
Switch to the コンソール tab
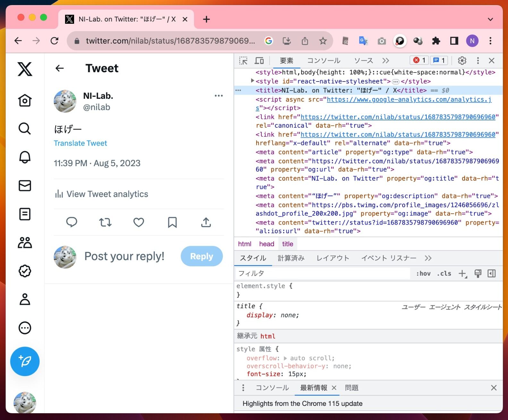pos(324,61)
